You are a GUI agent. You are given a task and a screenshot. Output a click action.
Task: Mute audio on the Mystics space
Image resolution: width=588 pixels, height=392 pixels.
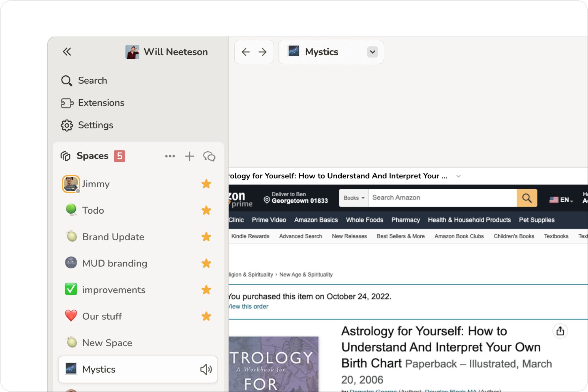[x=206, y=369]
